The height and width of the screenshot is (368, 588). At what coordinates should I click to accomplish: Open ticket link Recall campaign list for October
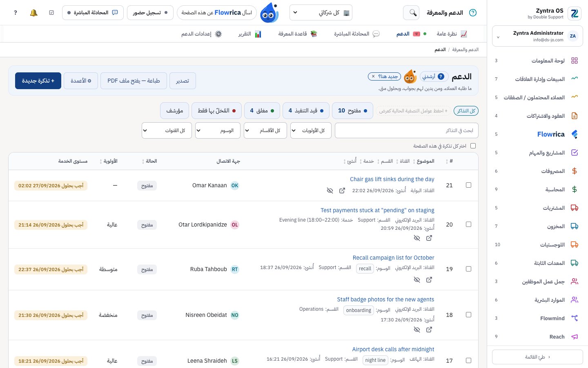click(x=393, y=258)
